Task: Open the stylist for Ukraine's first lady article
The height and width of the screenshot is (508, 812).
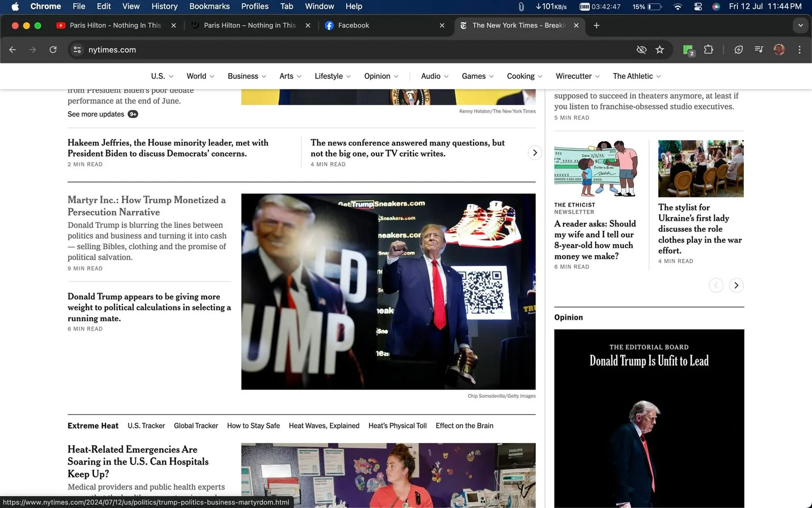Action: click(700, 229)
